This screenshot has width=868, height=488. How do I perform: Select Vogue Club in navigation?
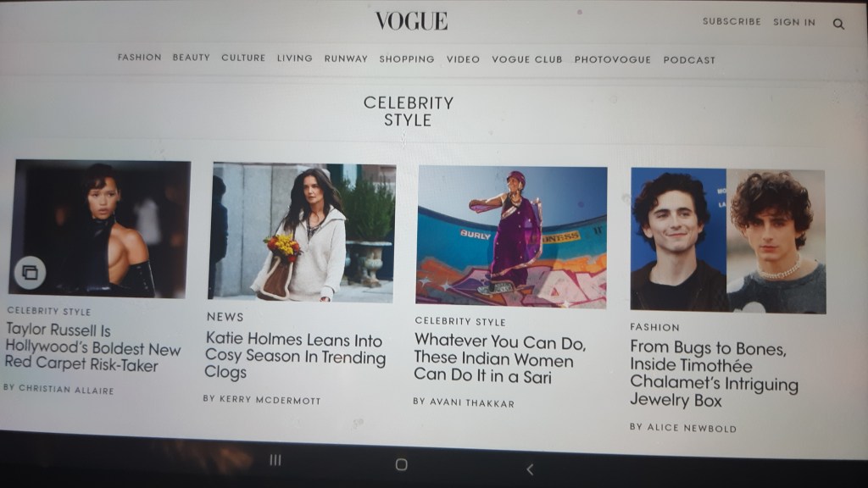[527, 59]
